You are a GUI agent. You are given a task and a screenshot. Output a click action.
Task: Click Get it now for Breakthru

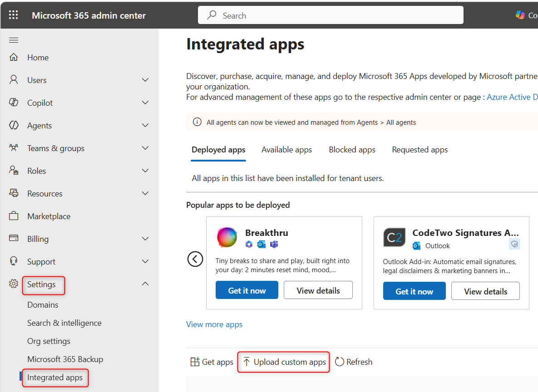tap(247, 290)
